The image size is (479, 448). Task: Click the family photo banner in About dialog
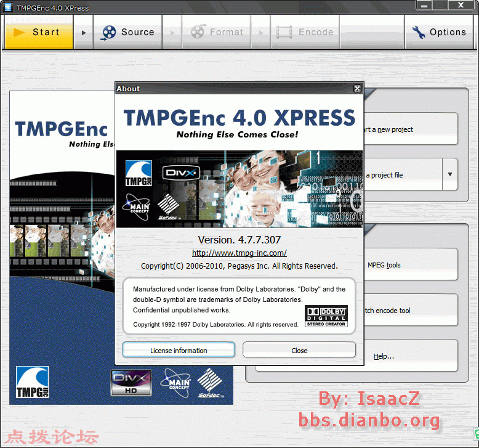[239, 189]
